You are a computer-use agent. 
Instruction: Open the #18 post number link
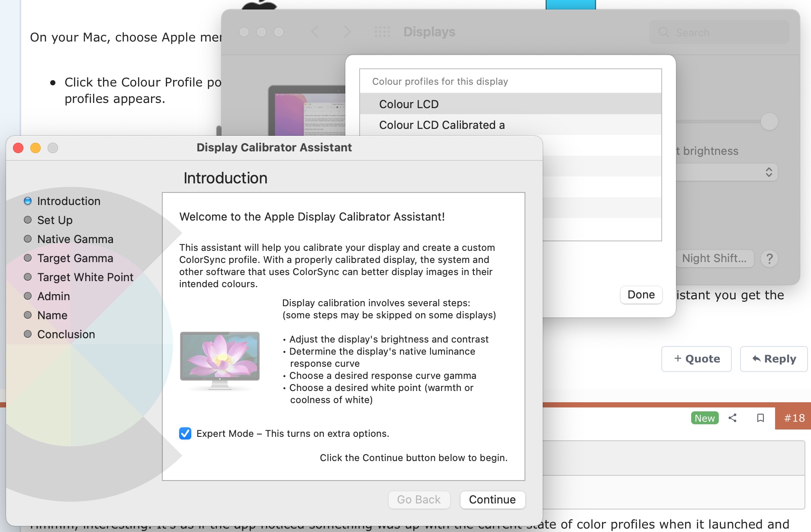pos(794,418)
